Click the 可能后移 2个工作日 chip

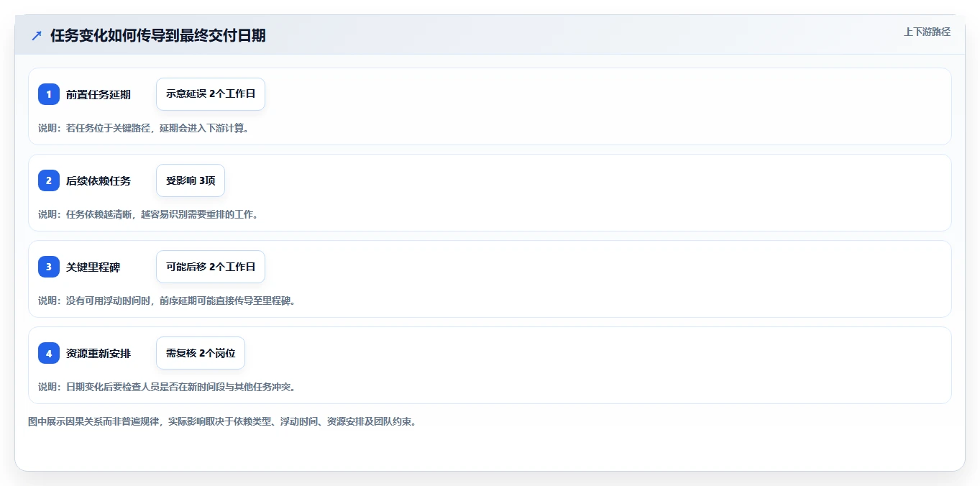pyautogui.click(x=211, y=267)
